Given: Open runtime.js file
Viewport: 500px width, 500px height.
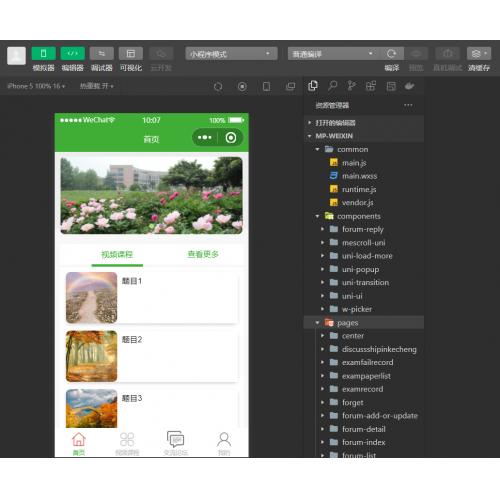Looking at the screenshot, I should (364, 189).
